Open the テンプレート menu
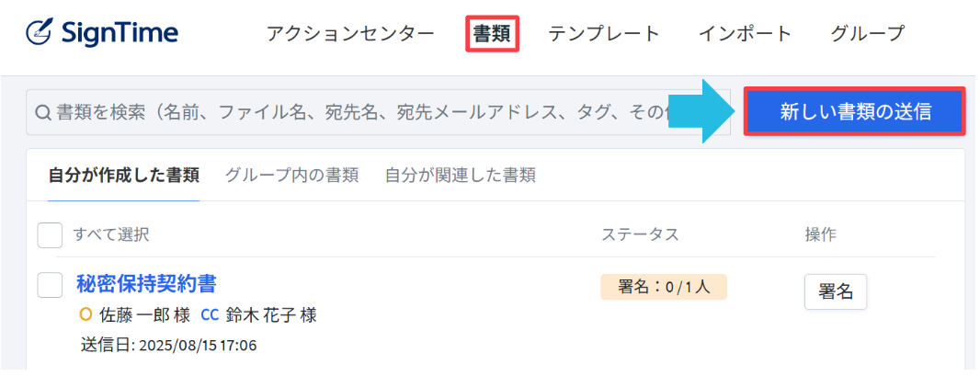This screenshot has width=980, height=376. (x=604, y=34)
